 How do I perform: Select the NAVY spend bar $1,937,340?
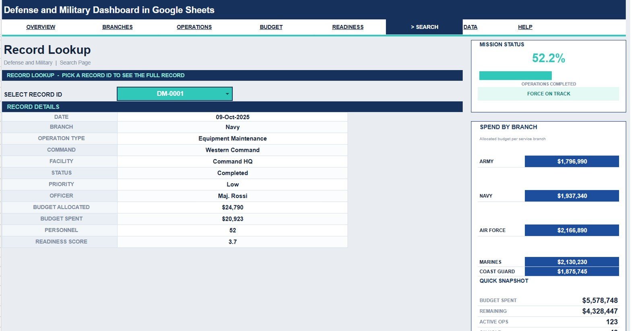pyautogui.click(x=572, y=196)
